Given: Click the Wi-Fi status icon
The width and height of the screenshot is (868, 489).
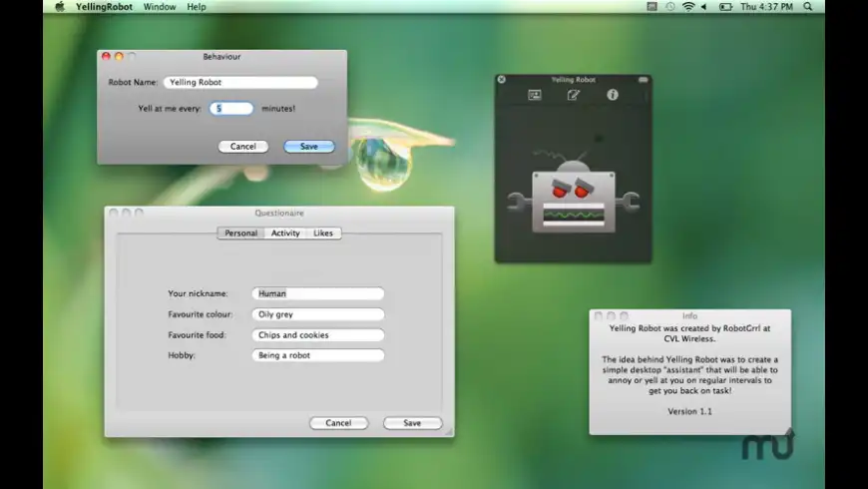Looking at the screenshot, I should tap(688, 7).
